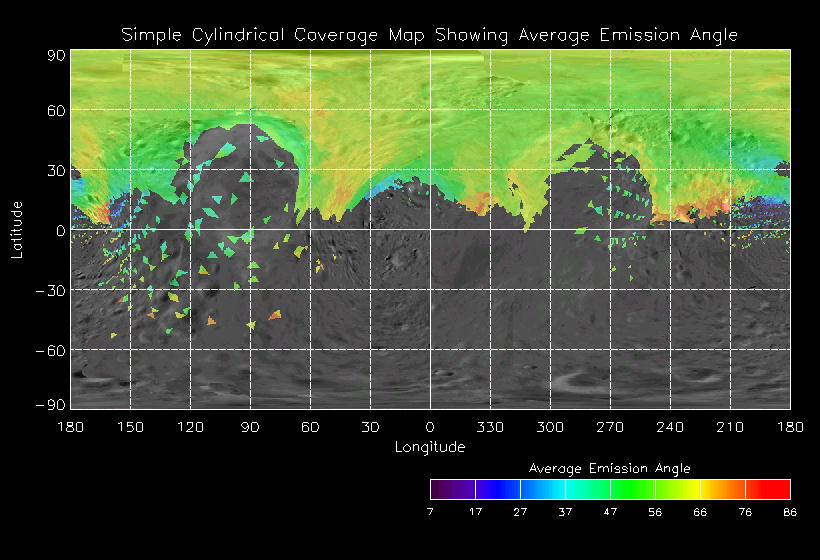Image resolution: width=820 pixels, height=560 pixels.
Task: Click the 0 longitude tick label
Action: pyautogui.click(x=430, y=427)
